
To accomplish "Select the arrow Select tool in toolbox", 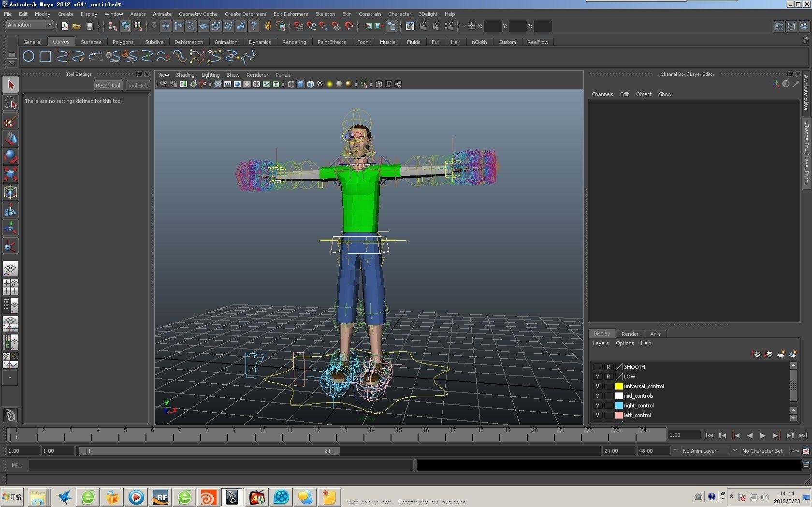I will click(x=11, y=85).
